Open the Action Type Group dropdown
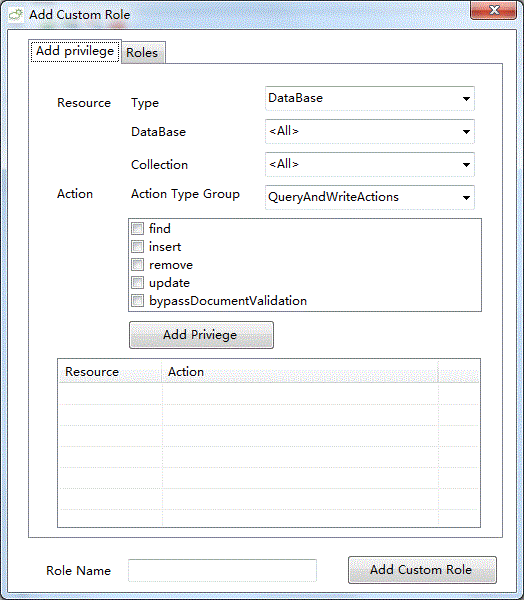 coord(370,197)
